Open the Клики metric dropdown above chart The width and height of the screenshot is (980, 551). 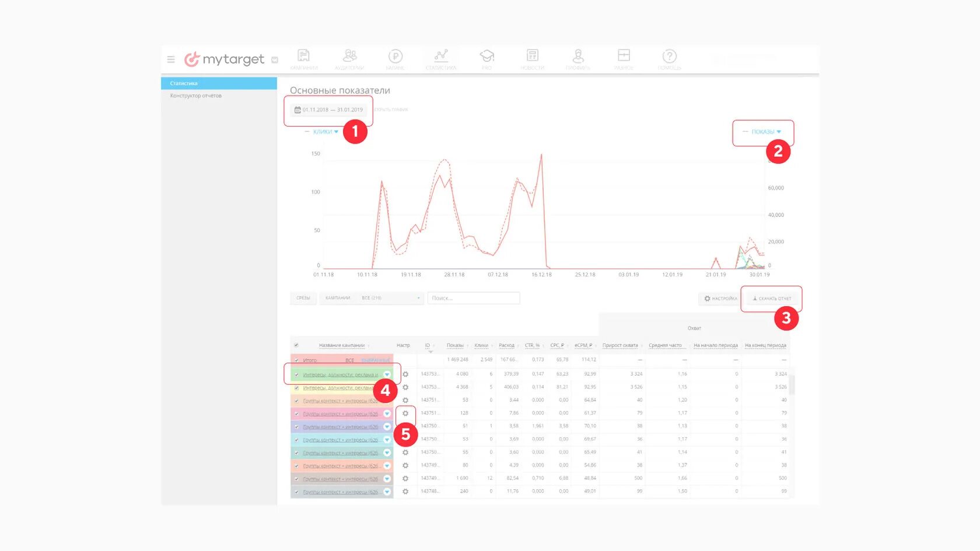[x=325, y=132]
